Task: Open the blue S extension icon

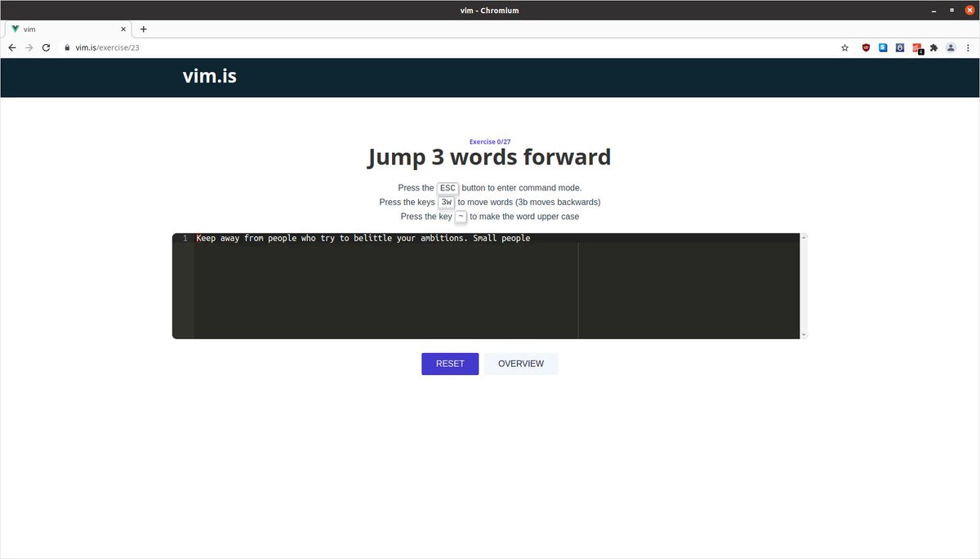Action: pyautogui.click(x=883, y=47)
